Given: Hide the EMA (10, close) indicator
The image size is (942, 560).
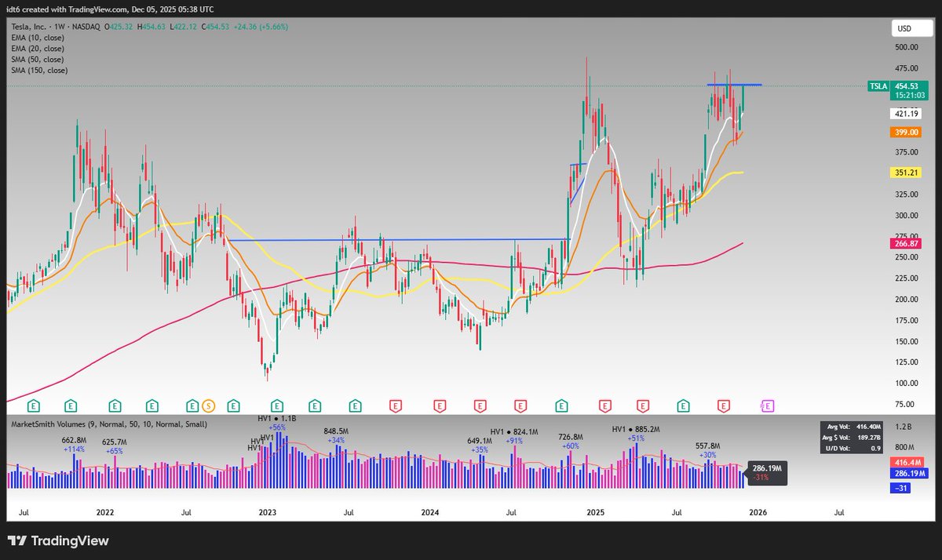Looking at the screenshot, I should pyautogui.click(x=38, y=37).
